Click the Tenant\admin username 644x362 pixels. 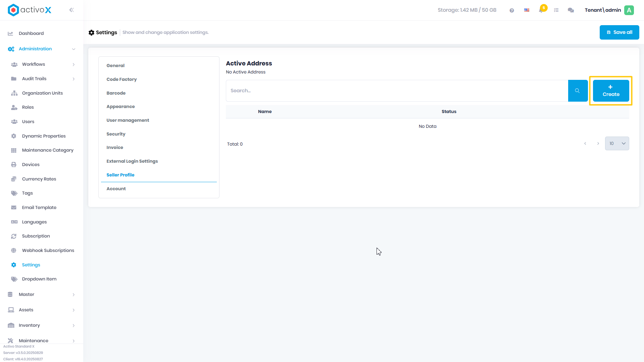coord(603,10)
